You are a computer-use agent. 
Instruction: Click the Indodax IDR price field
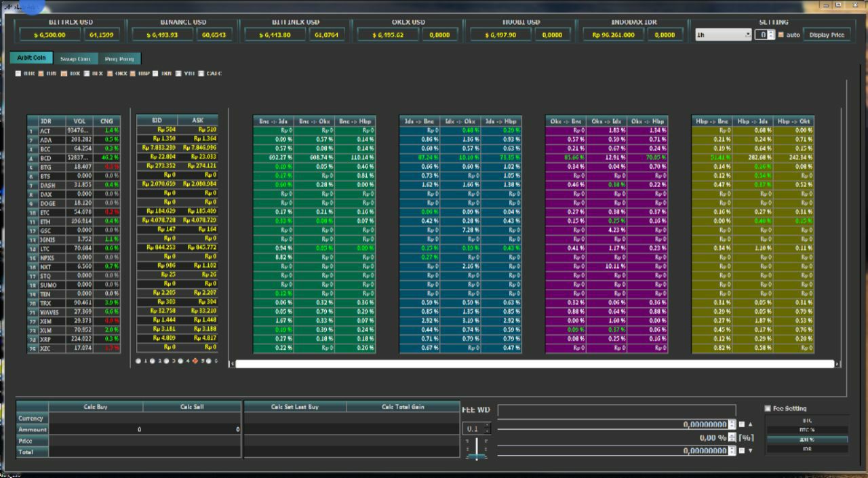pyautogui.click(x=613, y=35)
